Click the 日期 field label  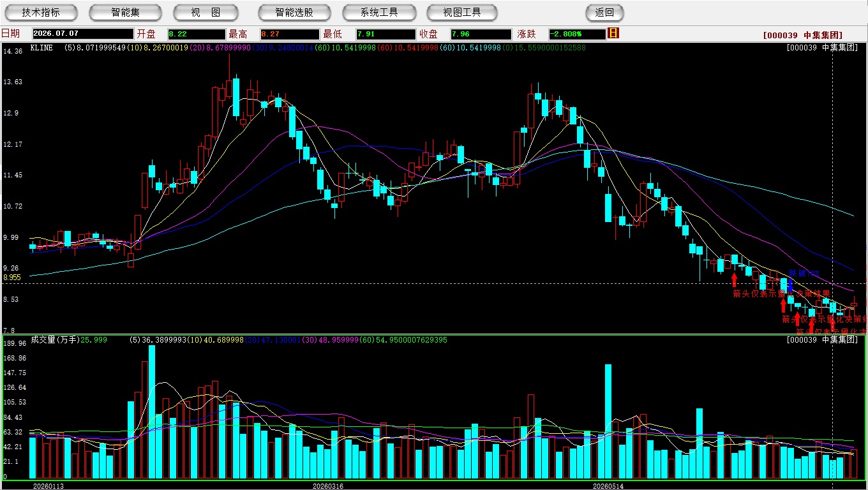tap(11, 34)
